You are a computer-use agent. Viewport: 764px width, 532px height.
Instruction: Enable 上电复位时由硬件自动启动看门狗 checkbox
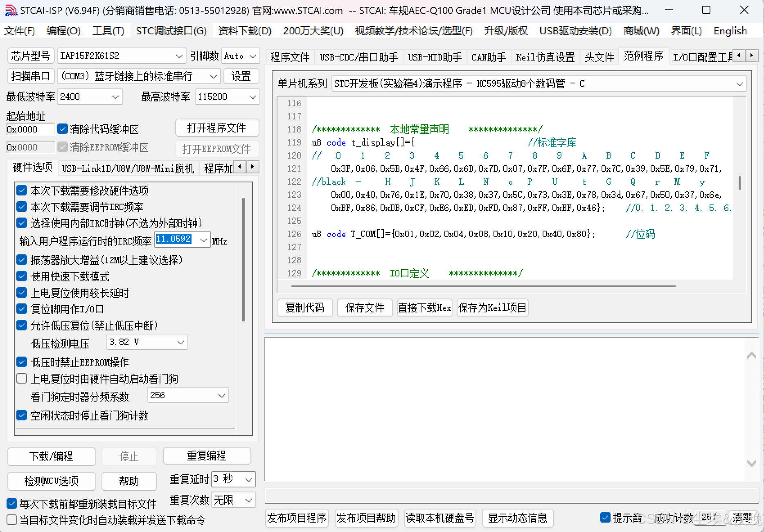(x=22, y=379)
